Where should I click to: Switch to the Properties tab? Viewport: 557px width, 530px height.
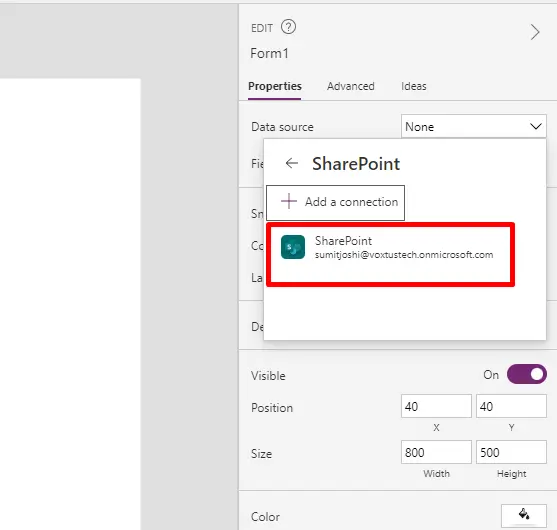coord(275,86)
